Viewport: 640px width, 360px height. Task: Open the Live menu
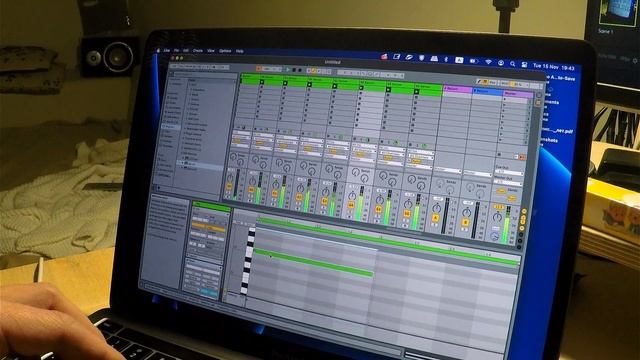tap(167, 50)
